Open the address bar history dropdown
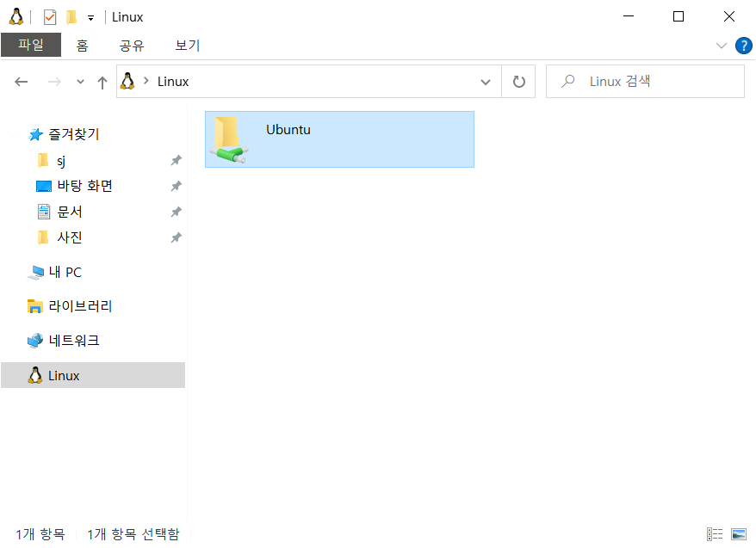This screenshot has height=548, width=756. click(486, 82)
